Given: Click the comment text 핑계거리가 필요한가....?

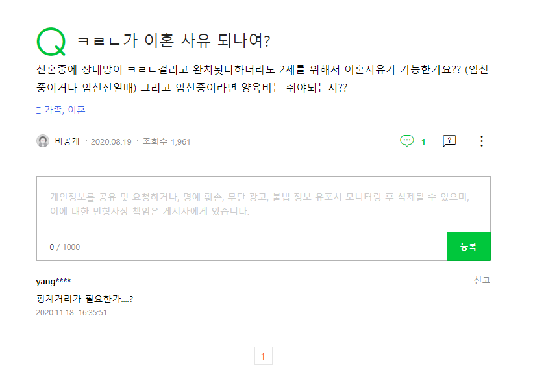Looking at the screenshot, I should coord(85,299).
